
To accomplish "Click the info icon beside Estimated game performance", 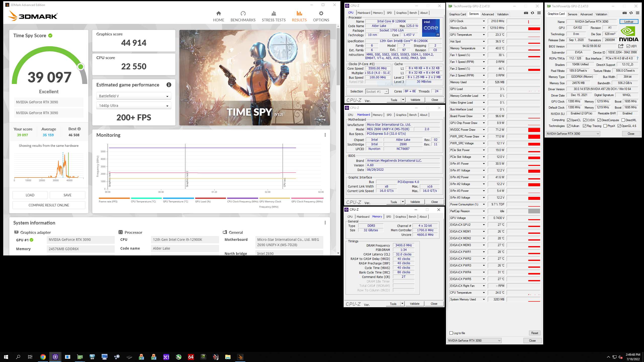I will coord(169,85).
